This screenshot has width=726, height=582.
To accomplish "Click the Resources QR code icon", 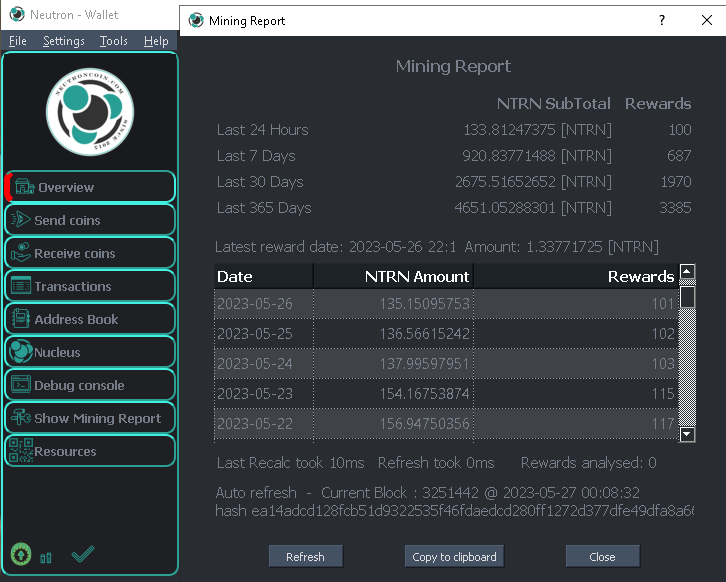I will coord(21,450).
